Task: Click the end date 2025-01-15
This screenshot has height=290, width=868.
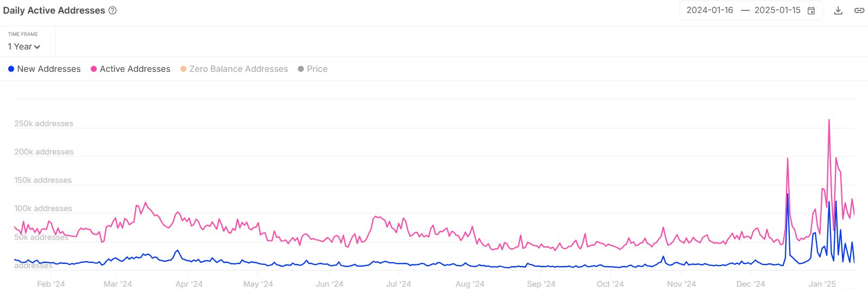Action: [777, 10]
